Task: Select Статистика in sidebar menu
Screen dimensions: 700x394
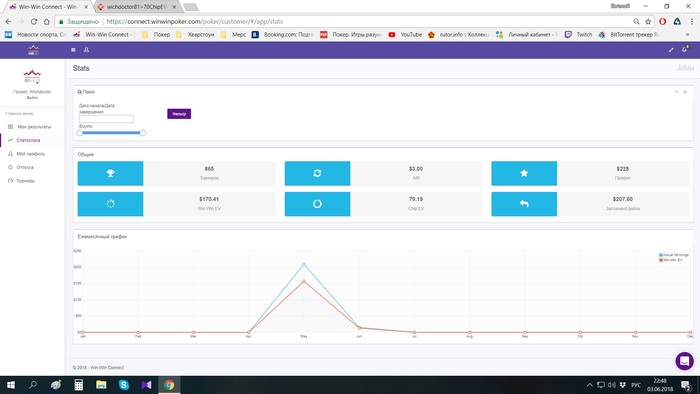Action: pyautogui.click(x=28, y=140)
